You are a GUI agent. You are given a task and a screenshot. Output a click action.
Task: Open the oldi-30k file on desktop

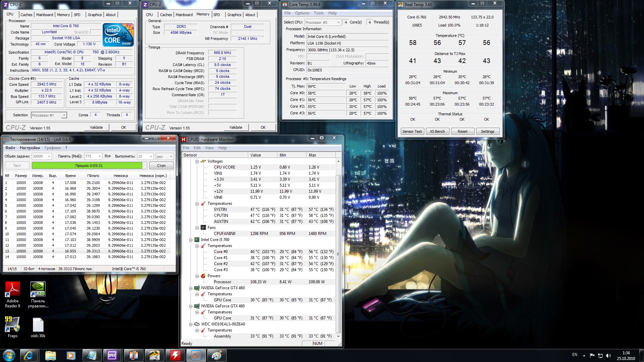pyautogui.click(x=38, y=327)
